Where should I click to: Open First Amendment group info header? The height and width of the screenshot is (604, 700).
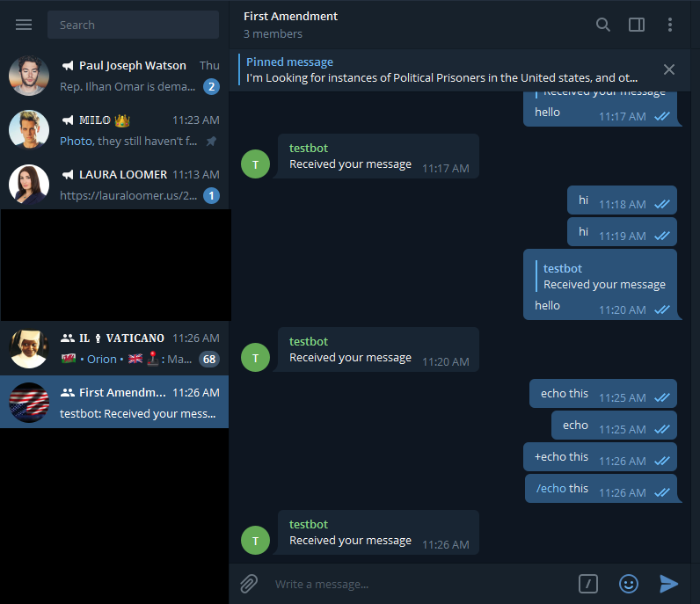[x=290, y=25]
